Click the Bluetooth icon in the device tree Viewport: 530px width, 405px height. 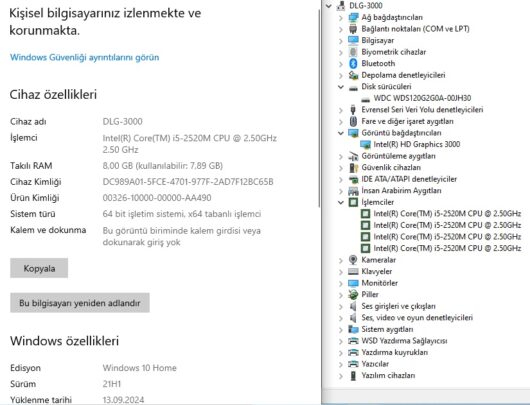[353, 63]
